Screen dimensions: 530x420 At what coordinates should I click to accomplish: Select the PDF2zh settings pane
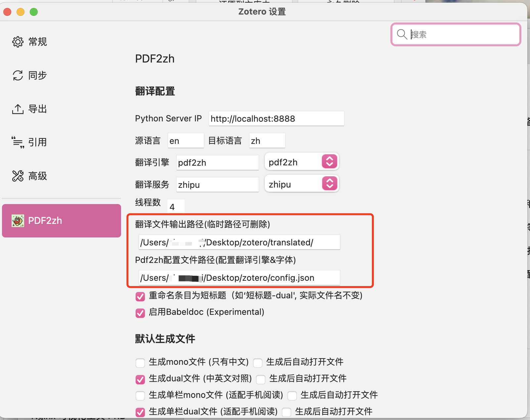point(62,221)
